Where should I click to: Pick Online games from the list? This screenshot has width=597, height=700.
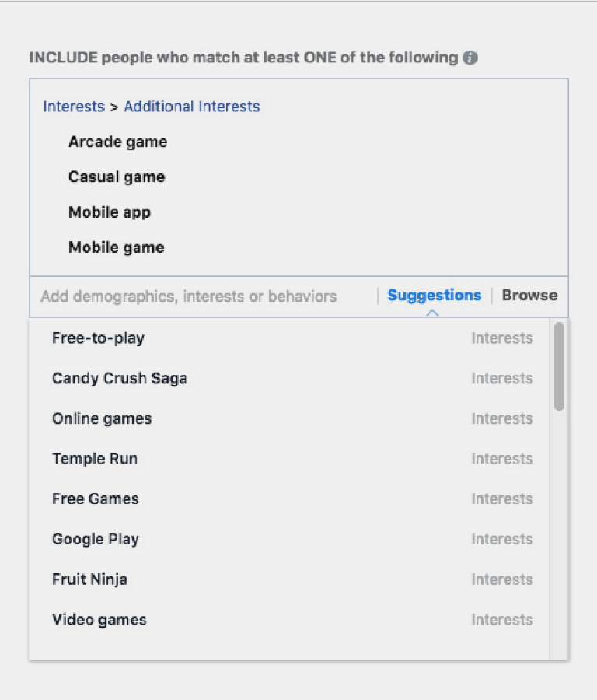102,418
